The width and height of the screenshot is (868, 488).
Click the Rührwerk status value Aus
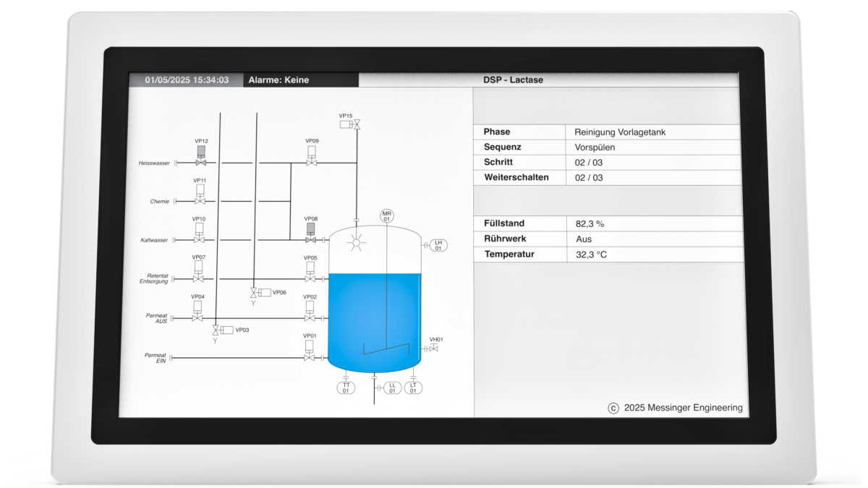(583, 239)
